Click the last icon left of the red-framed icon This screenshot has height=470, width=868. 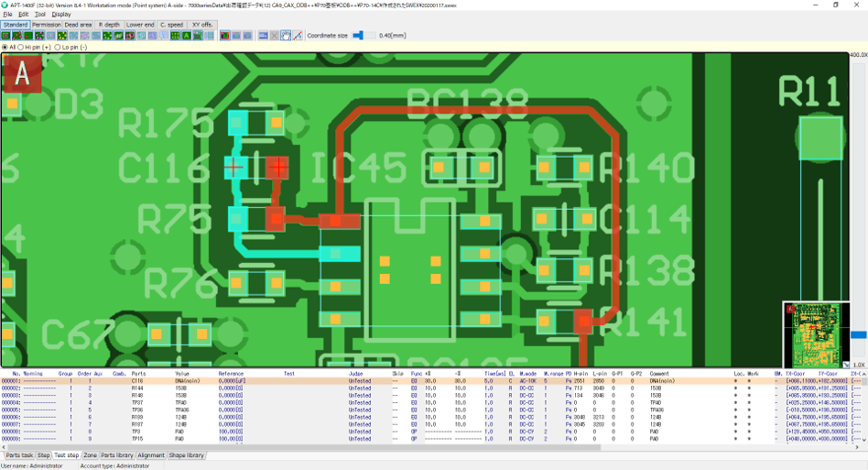209,36
